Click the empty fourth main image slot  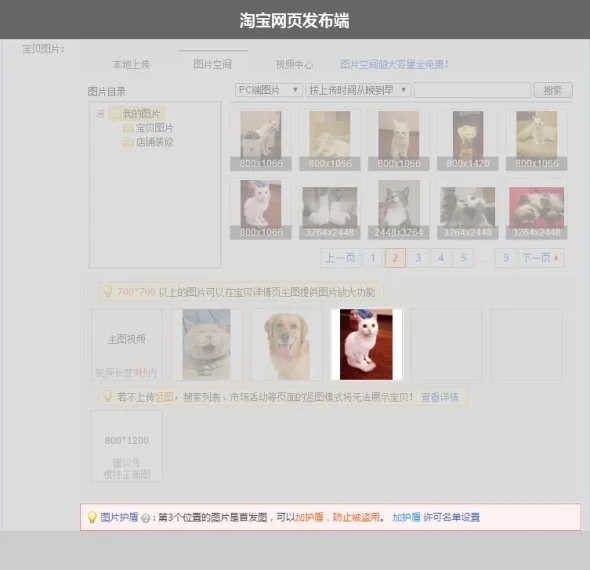pos(447,344)
